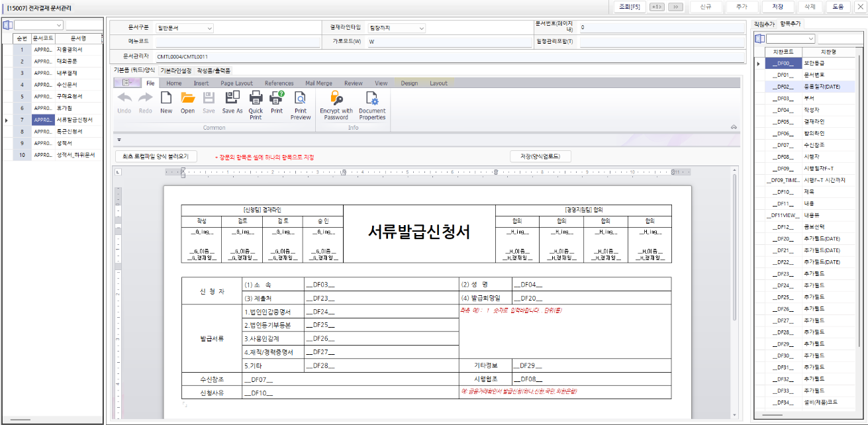Open the Page Layout ribbon tab

[x=237, y=83]
